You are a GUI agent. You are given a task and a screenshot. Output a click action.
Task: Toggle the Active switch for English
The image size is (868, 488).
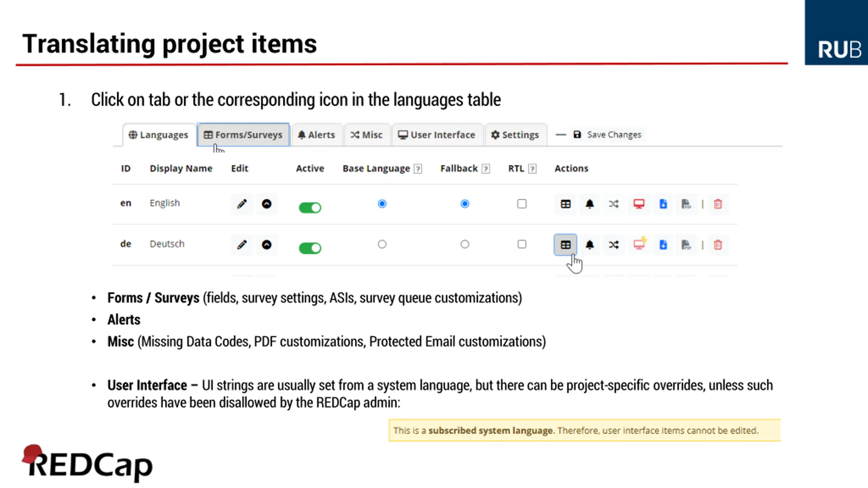click(310, 207)
